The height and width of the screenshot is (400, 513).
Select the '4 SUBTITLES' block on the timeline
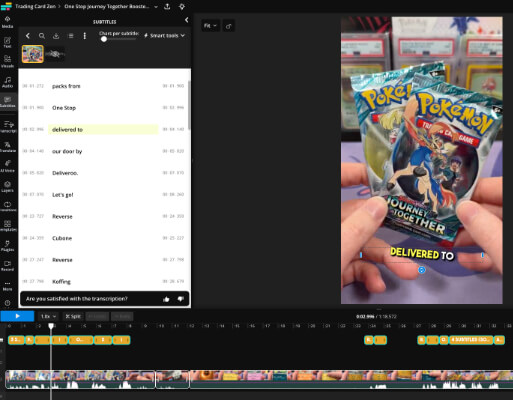point(471,340)
